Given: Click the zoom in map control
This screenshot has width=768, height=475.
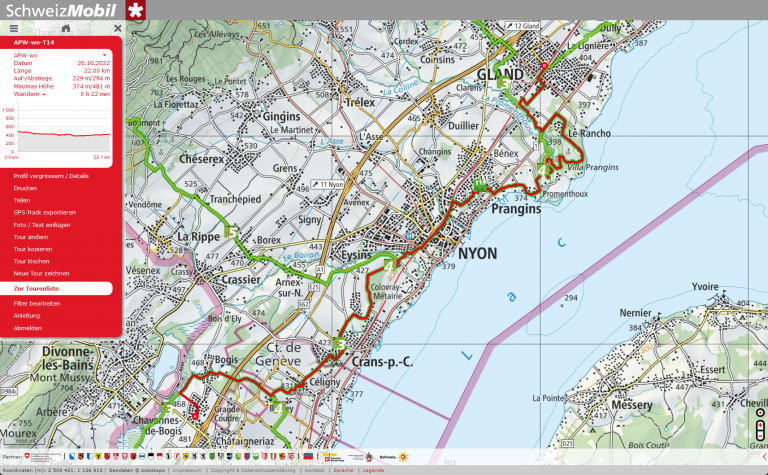Looking at the screenshot, I should pyautogui.click(x=760, y=424).
